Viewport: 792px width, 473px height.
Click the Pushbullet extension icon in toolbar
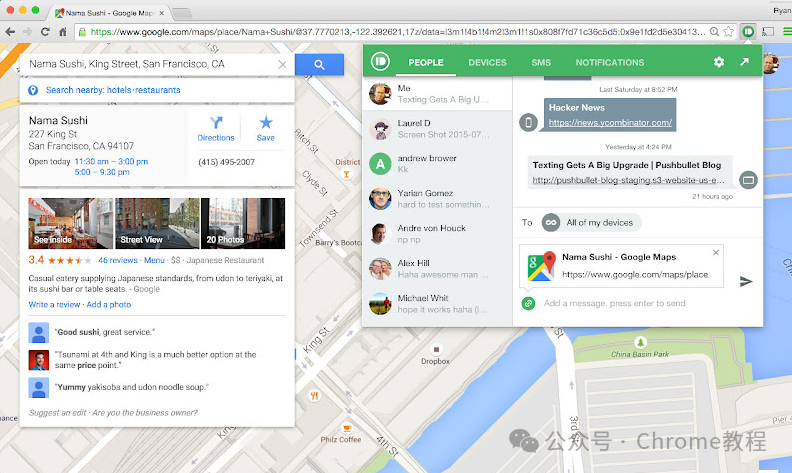pos(748,32)
